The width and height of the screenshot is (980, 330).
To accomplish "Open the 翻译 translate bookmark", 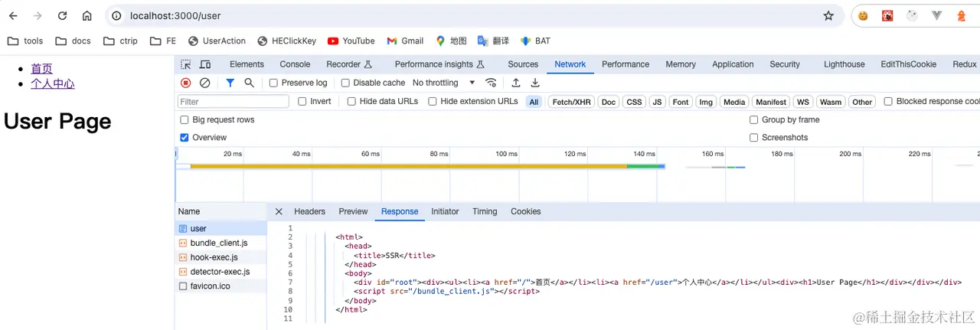I will pos(493,41).
